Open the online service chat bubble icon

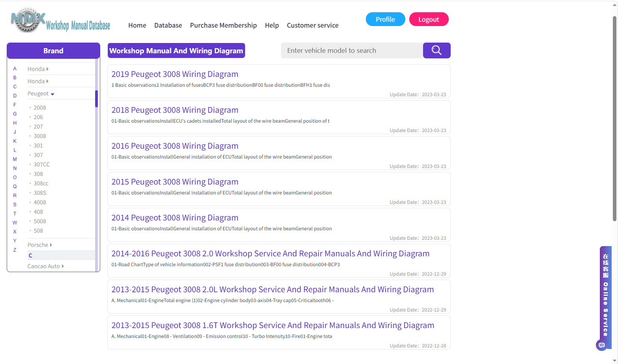pos(601,345)
